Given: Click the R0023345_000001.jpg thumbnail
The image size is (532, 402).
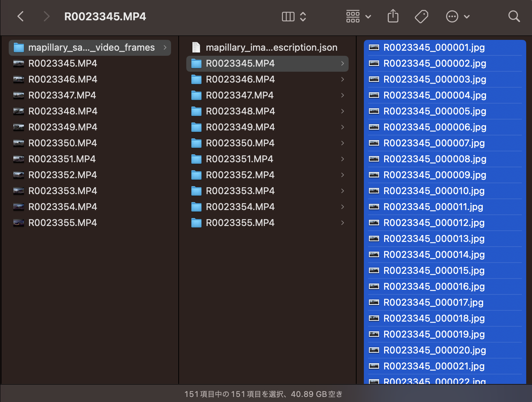Looking at the screenshot, I should point(374,47).
